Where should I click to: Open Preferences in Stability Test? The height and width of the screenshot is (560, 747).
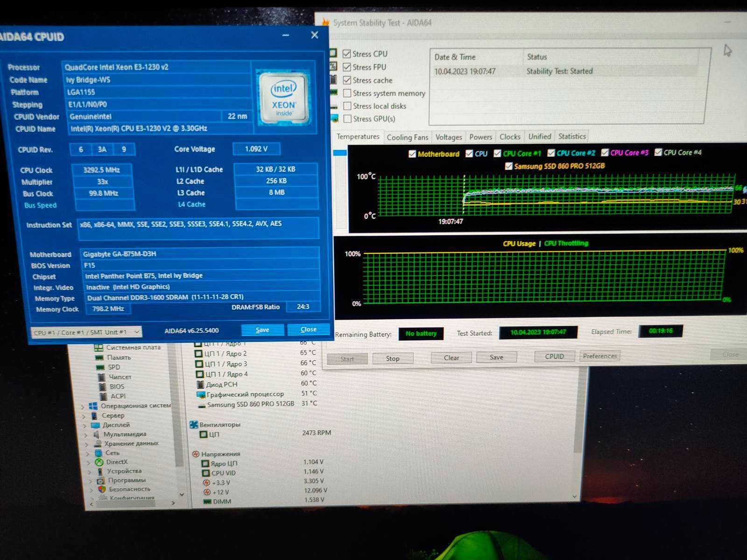pyautogui.click(x=600, y=356)
